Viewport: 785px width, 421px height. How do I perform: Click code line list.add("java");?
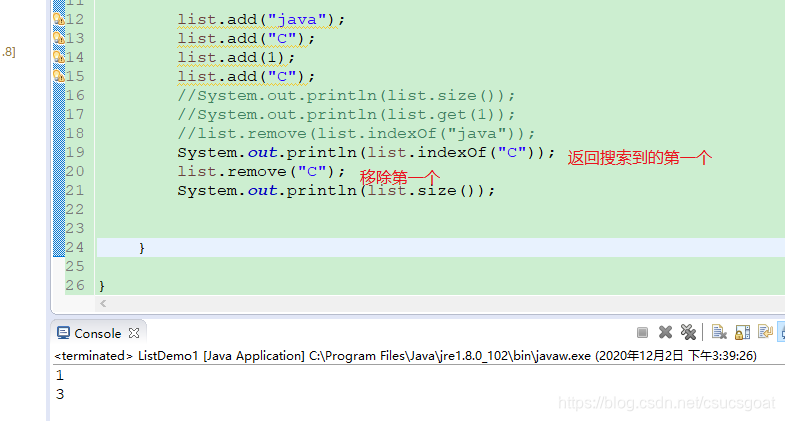click(261, 20)
